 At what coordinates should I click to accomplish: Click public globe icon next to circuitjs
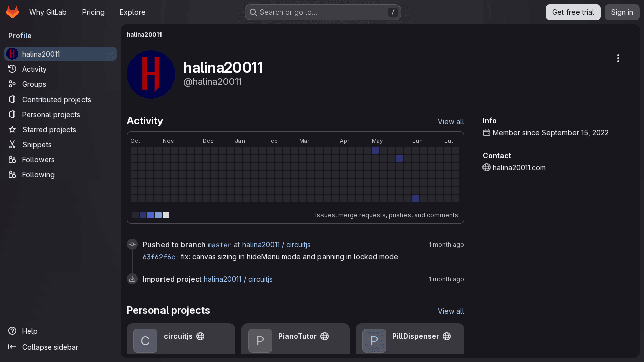point(200,336)
